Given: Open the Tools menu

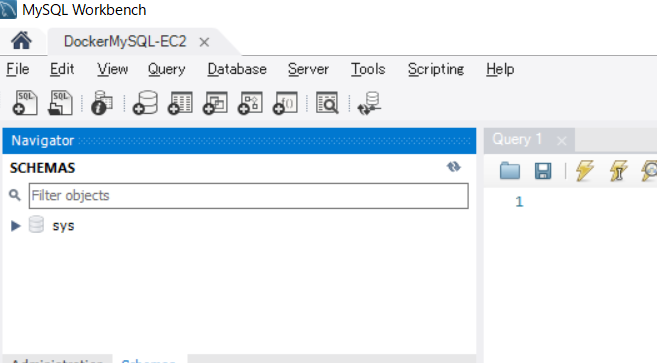Looking at the screenshot, I should coord(368,69).
